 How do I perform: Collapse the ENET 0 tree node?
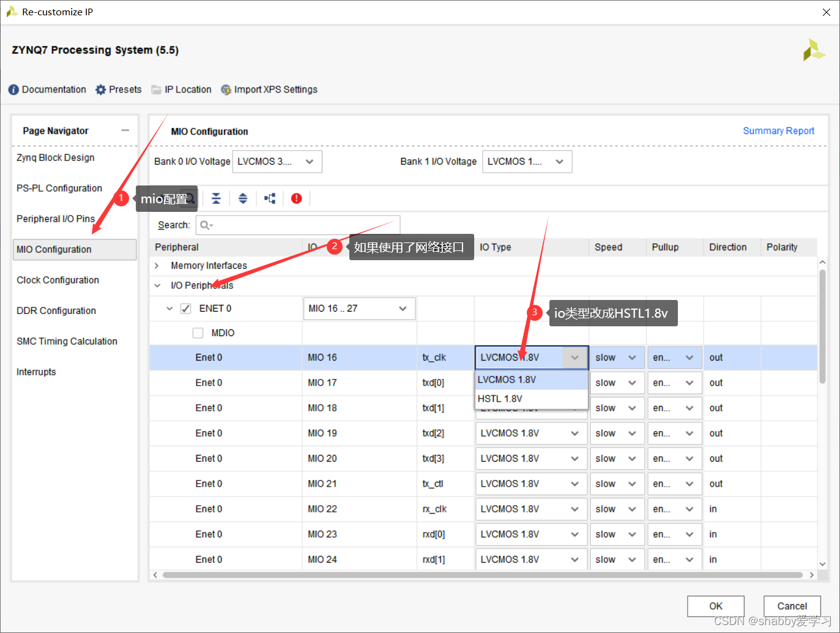point(169,309)
